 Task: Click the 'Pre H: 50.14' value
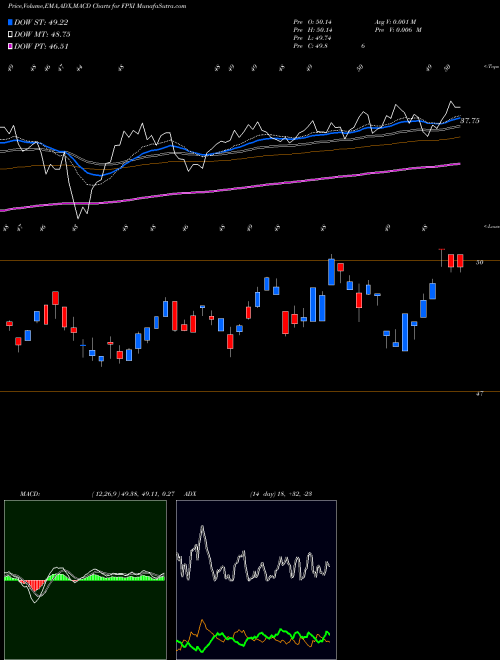pyautogui.click(x=313, y=30)
